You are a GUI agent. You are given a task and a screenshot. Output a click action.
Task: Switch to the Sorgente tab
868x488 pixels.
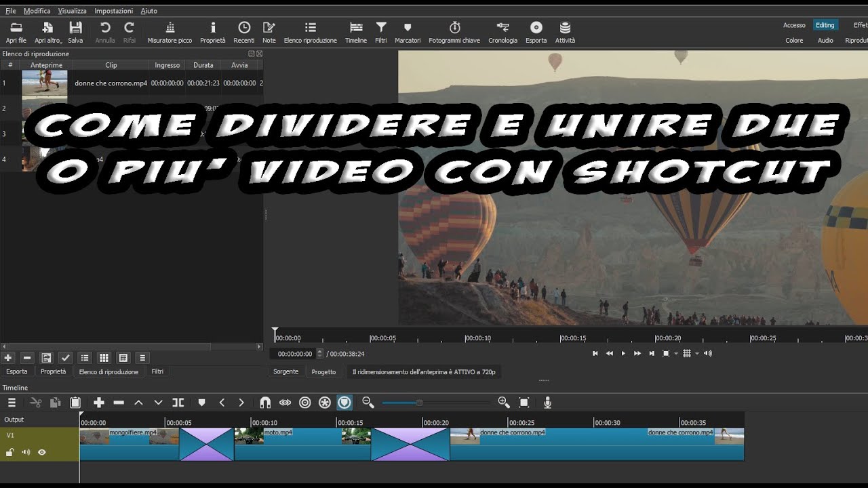point(285,372)
